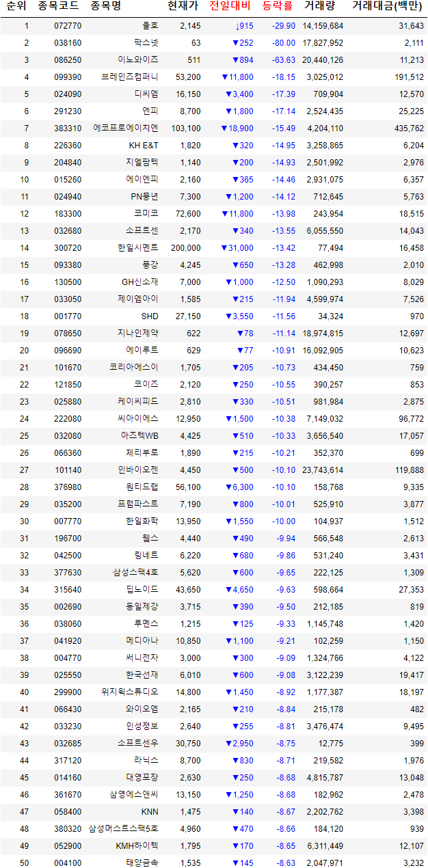Select stock name 대영포장

(x=142, y=778)
